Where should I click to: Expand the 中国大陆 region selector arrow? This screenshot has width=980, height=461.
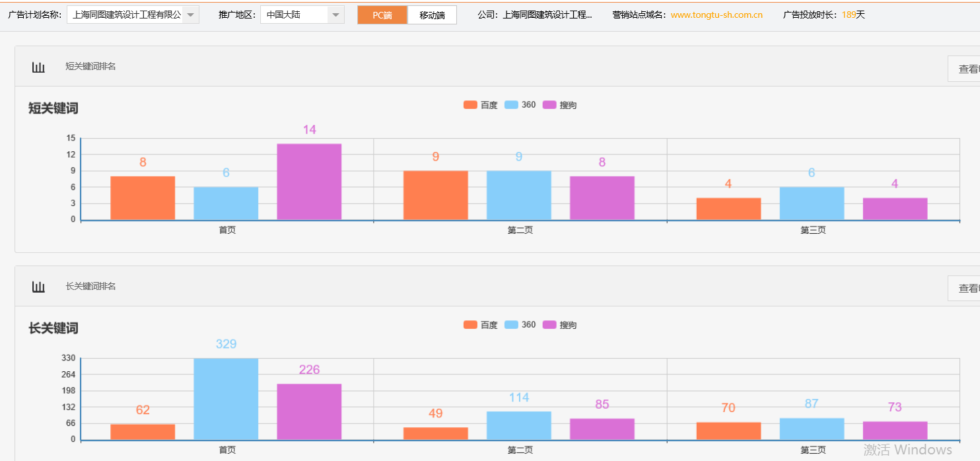click(x=335, y=13)
